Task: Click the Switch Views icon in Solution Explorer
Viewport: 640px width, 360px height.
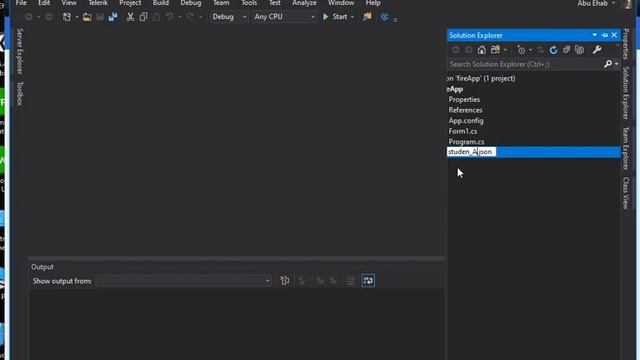Action: [x=495, y=50]
